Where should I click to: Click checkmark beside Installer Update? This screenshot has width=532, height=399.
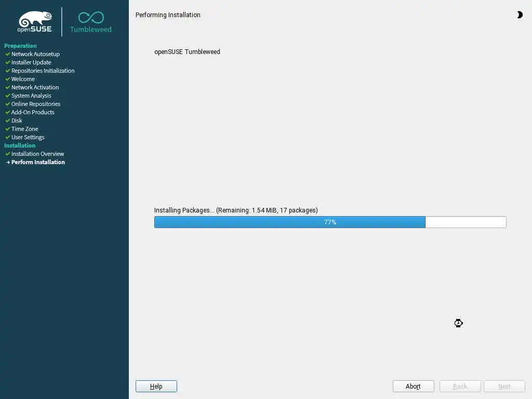click(7, 62)
